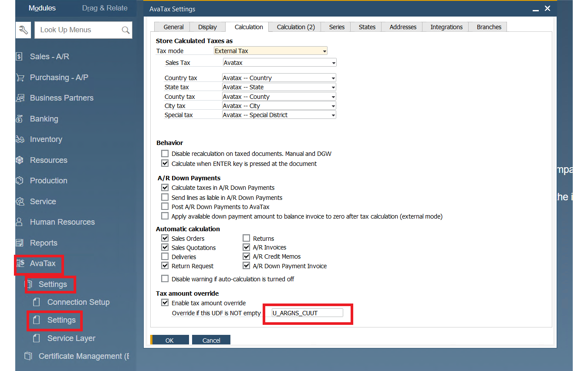Open the Connection Setup menu entry

tap(78, 302)
